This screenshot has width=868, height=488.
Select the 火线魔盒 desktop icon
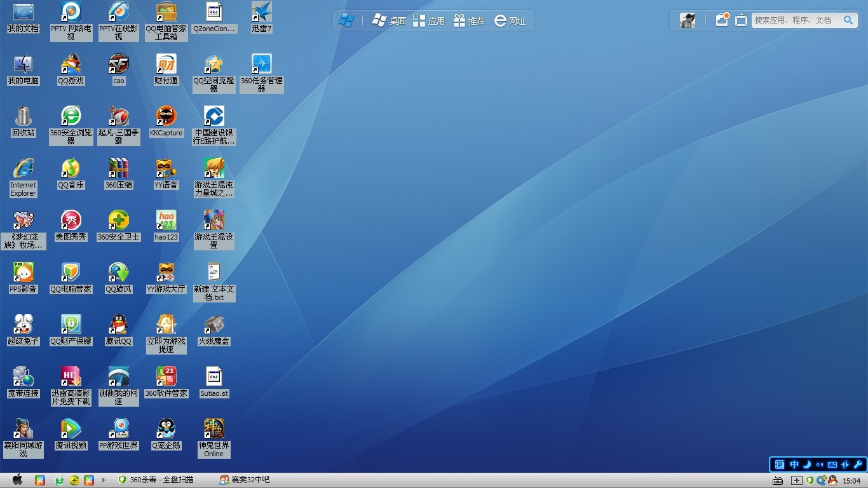click(x=214, y=330)
